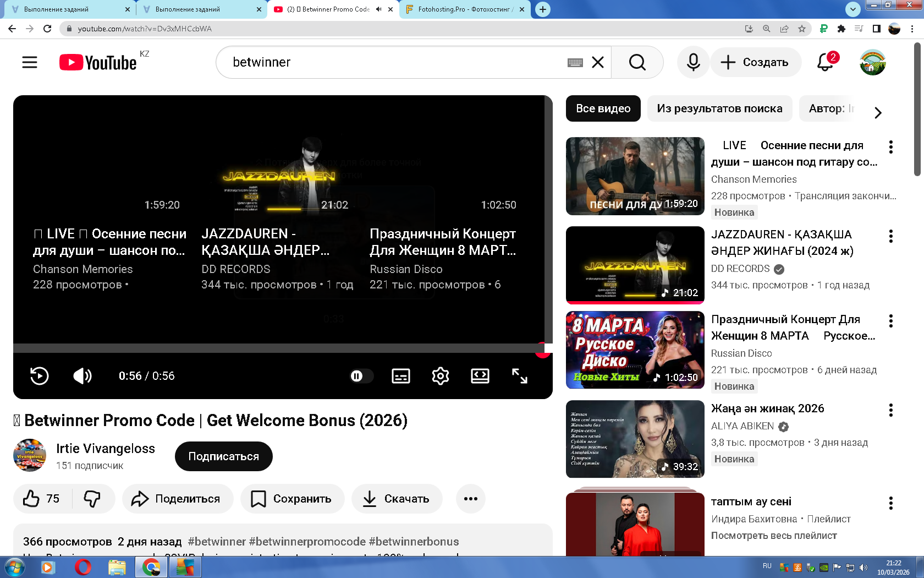This screenshot has height=578, width=924.
Task: Open the #betwinnerbonus hashtag
Action: (414, 542)
